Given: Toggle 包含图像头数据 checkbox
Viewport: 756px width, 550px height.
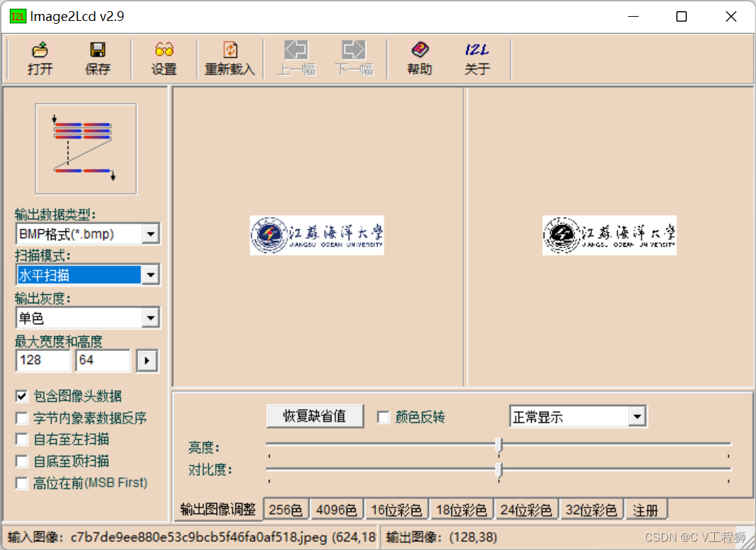Looking at the screenshot, I should (x=22, y=396).
